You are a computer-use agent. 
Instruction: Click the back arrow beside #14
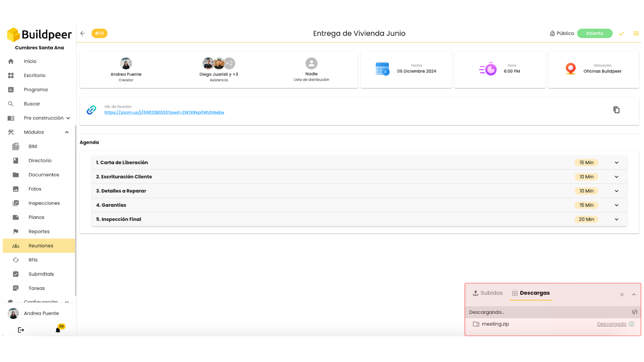(83, 33)
